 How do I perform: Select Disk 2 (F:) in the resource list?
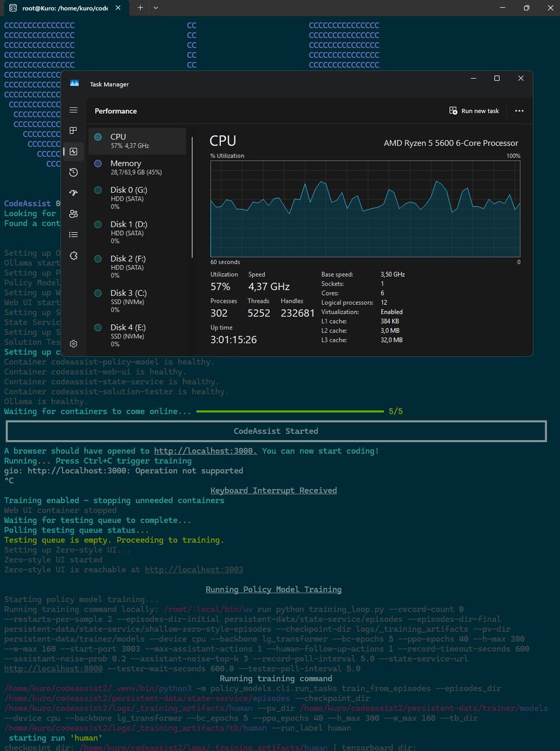(x=137, y=267)
